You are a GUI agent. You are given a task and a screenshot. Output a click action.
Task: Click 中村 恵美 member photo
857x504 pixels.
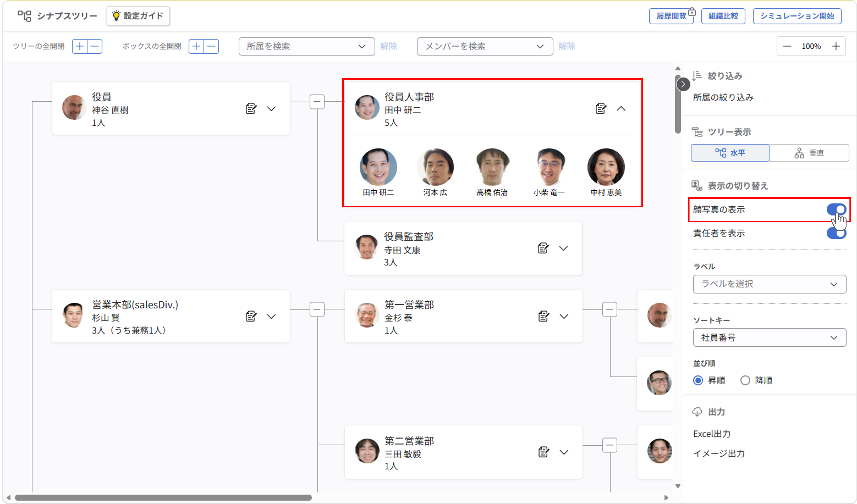point(606,167)
